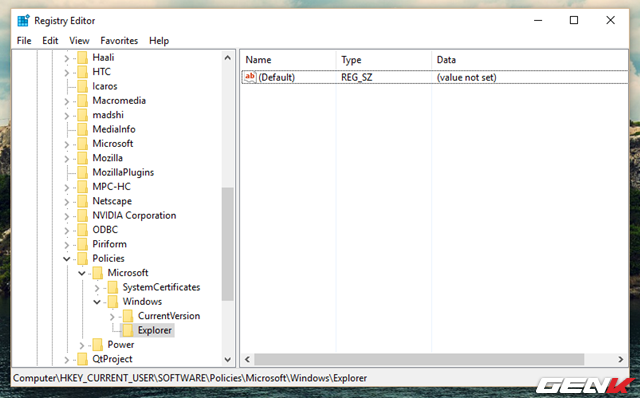Expand the HTC key
Viewport: 640px width, 398px height.
tap(67, 73)
